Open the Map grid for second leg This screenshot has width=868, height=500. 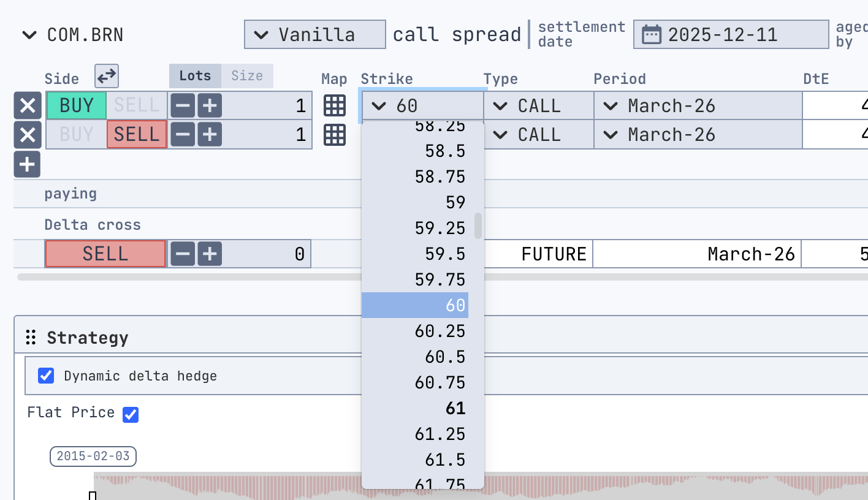tap(335, 135)
